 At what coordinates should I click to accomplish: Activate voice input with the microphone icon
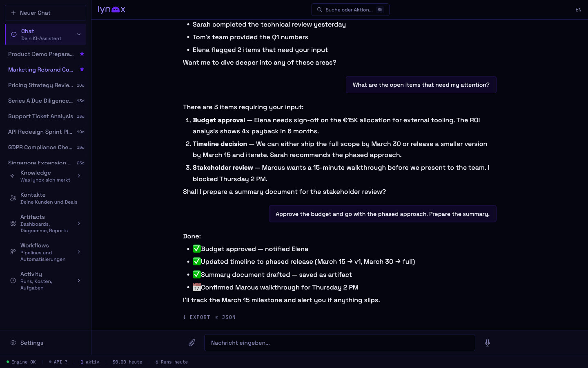488,343
